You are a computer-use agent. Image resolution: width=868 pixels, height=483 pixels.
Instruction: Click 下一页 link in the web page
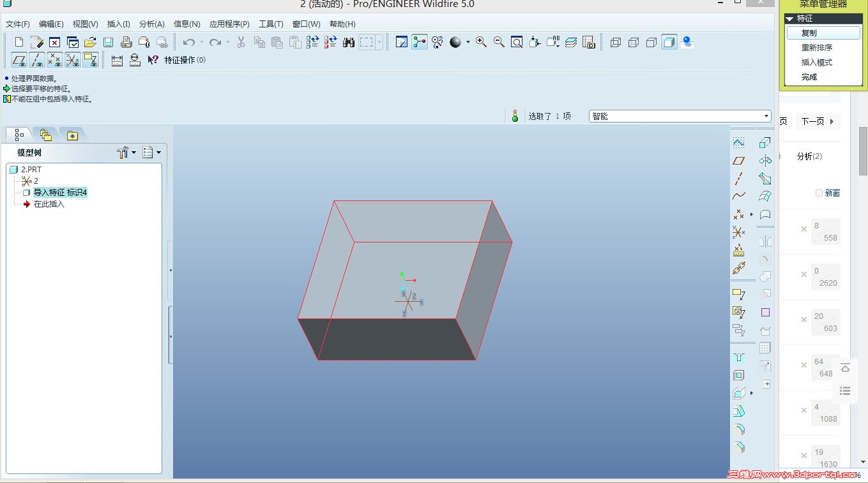[813, 121]
